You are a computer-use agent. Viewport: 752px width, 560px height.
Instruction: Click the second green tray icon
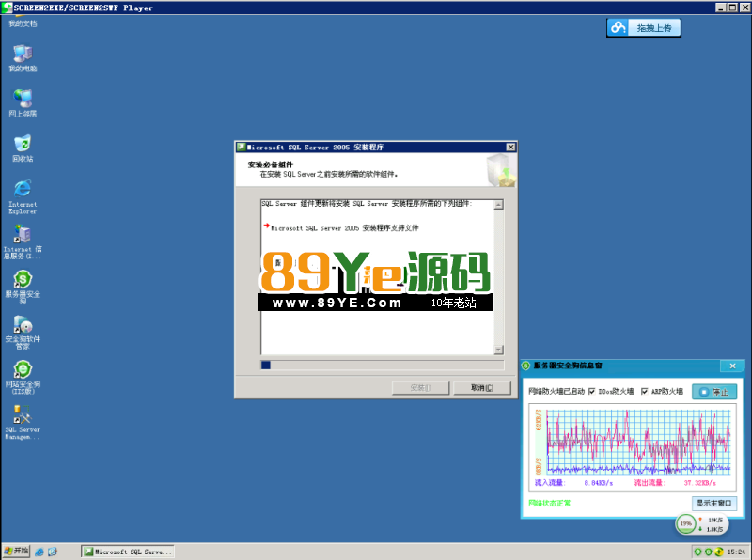pyautogui.click(x=708, y=552)
